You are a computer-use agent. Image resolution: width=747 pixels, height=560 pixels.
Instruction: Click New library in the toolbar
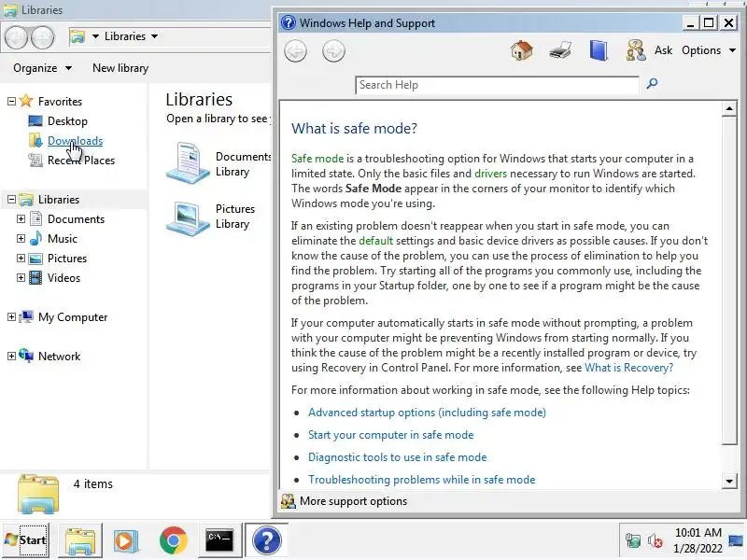(x=120, y=68)
